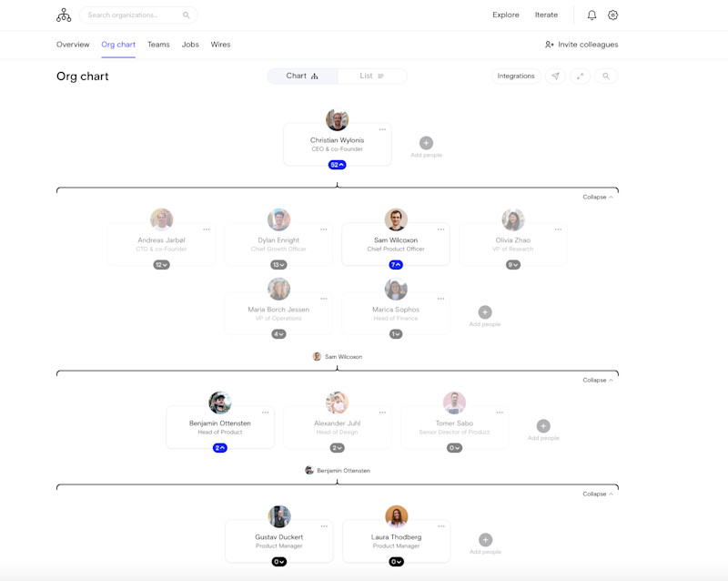
Task: Collapse Christian Wylonis direct reports section
Action: (x=598, y=197)
